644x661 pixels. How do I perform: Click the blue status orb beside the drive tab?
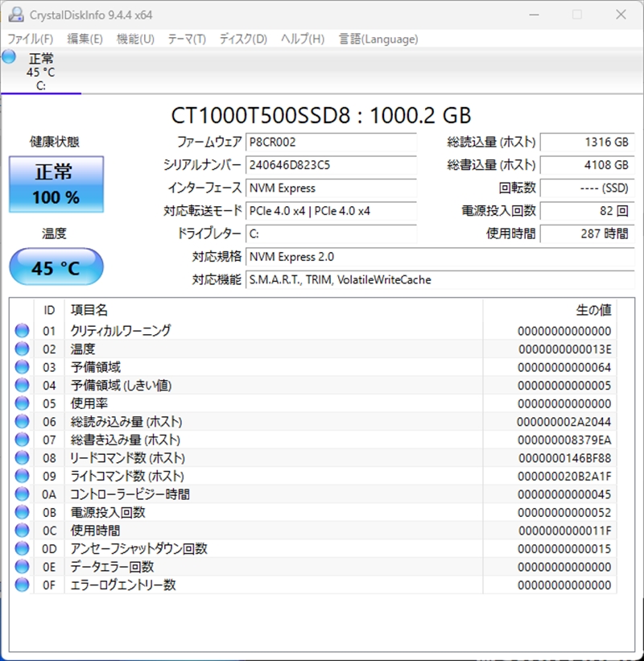coord(9,57)
